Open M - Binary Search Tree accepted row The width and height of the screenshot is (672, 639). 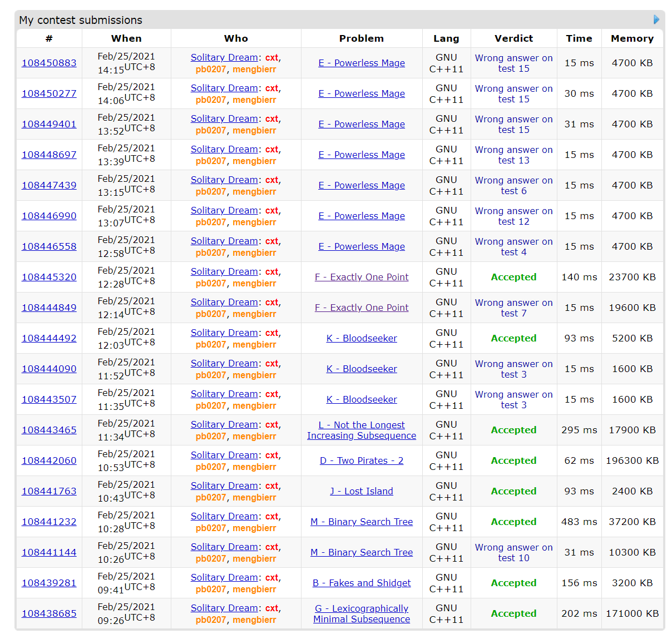pos(362,522)
